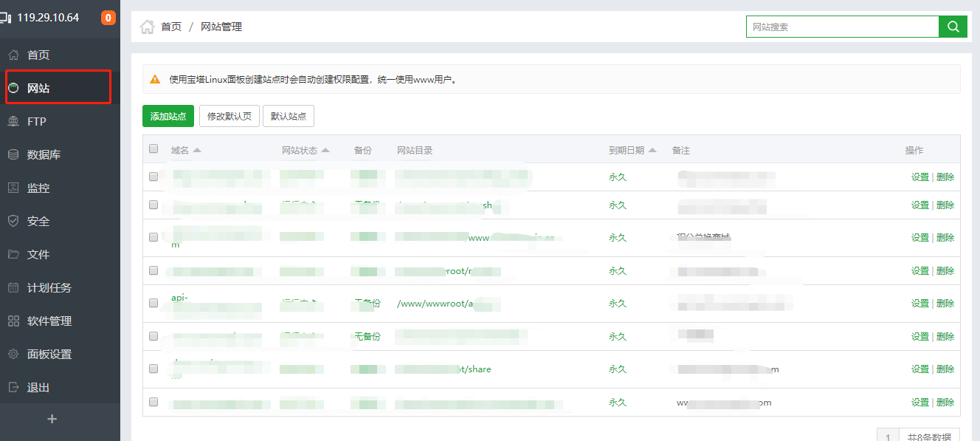Click the home icon in the breadcrumb
The image size is (980, 441).
[147, 27]
